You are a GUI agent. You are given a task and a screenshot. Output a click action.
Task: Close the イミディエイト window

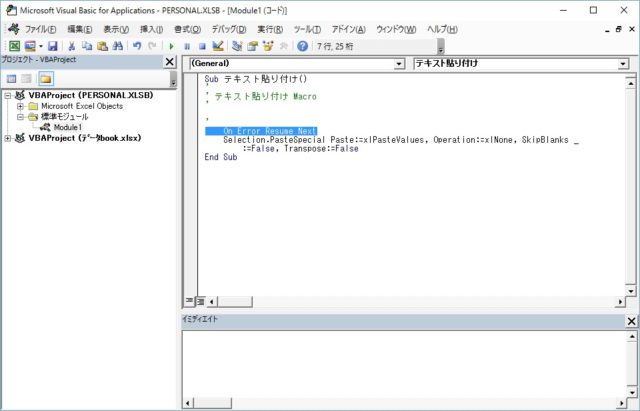point(631,321)
